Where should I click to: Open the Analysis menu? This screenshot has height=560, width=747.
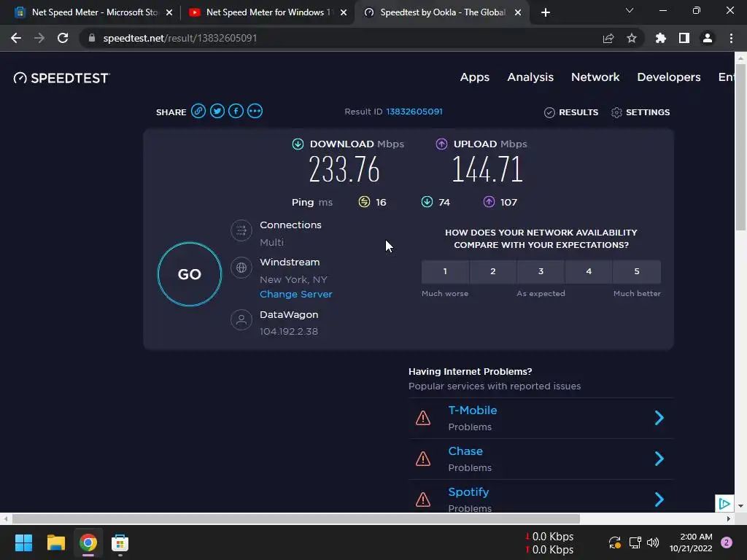(530, 77)
